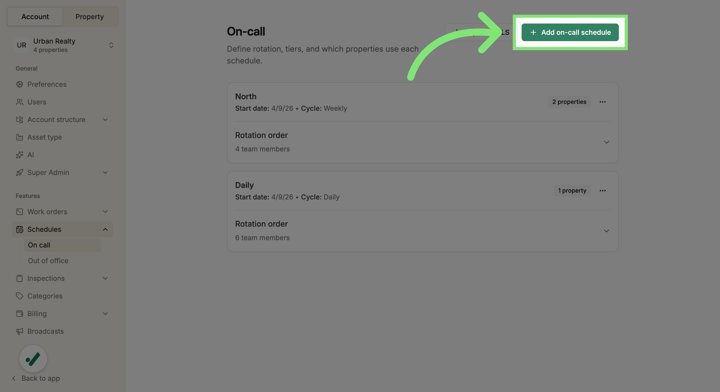Click the Super Admin rocket icon
This screenshot has height=392, width=720.
pos(19,173)
